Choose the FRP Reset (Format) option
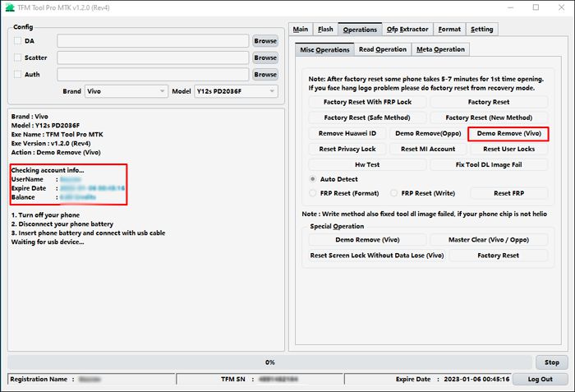Screen dimensions: 575x392 point(313,192)
